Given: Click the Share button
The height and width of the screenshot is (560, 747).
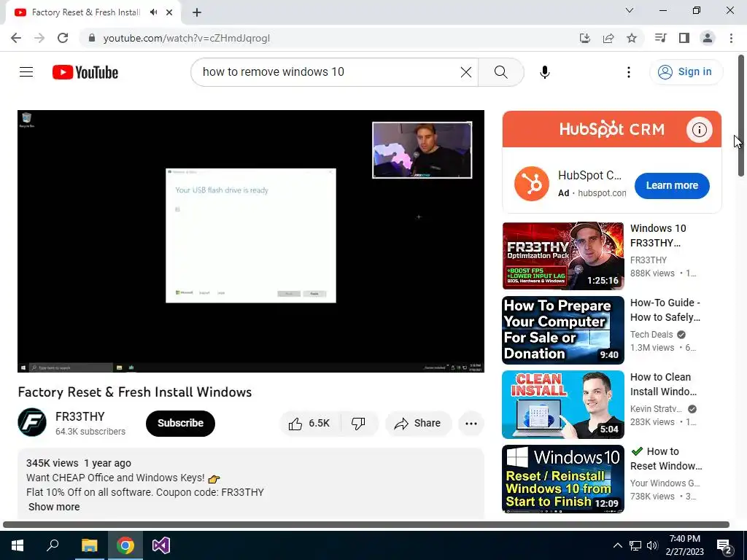Looking at the screenshot, I should pos(418,424).
